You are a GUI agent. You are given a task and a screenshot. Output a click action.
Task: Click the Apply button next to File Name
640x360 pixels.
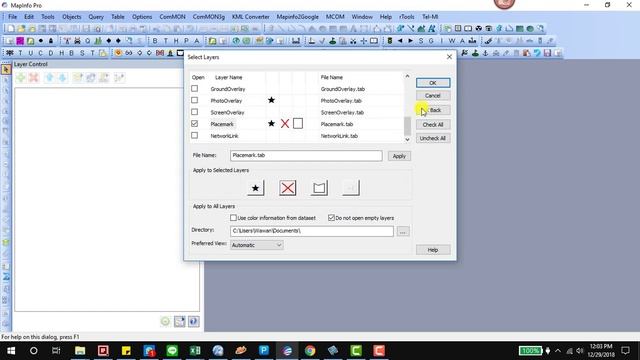click(399, 156)
